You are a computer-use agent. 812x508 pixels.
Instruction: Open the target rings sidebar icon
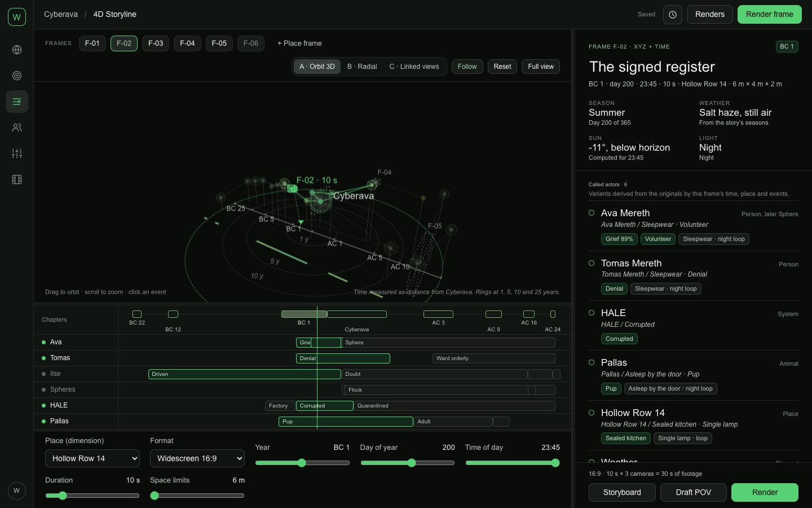coord(17,76)
